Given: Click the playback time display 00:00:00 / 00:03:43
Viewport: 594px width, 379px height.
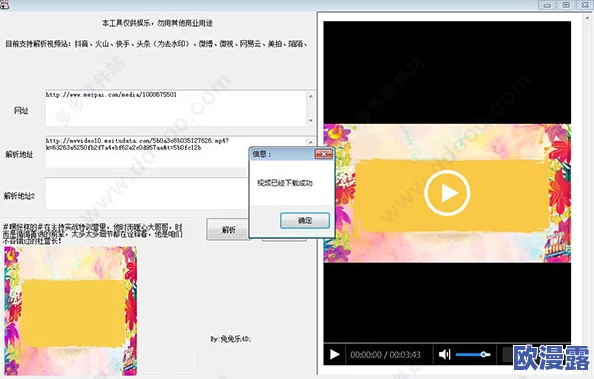Looking at the screenshot, I should click(x=385, y=355).
